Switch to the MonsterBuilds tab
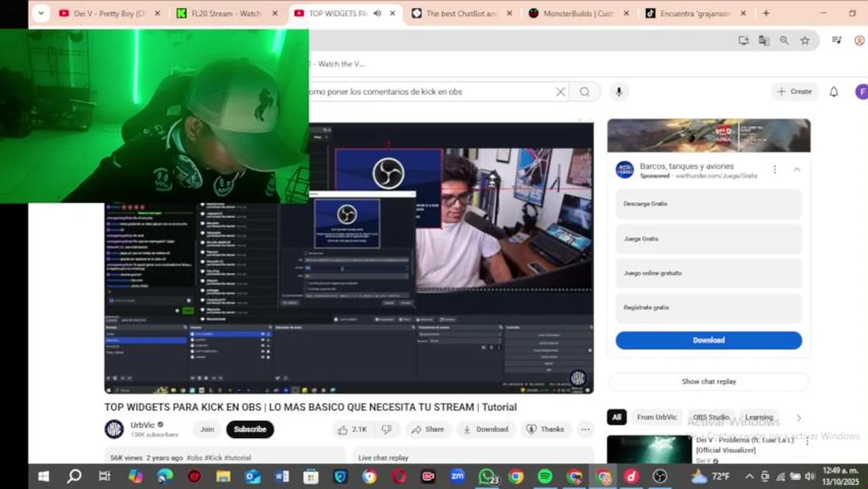868x489 pixels. (579, 13)
